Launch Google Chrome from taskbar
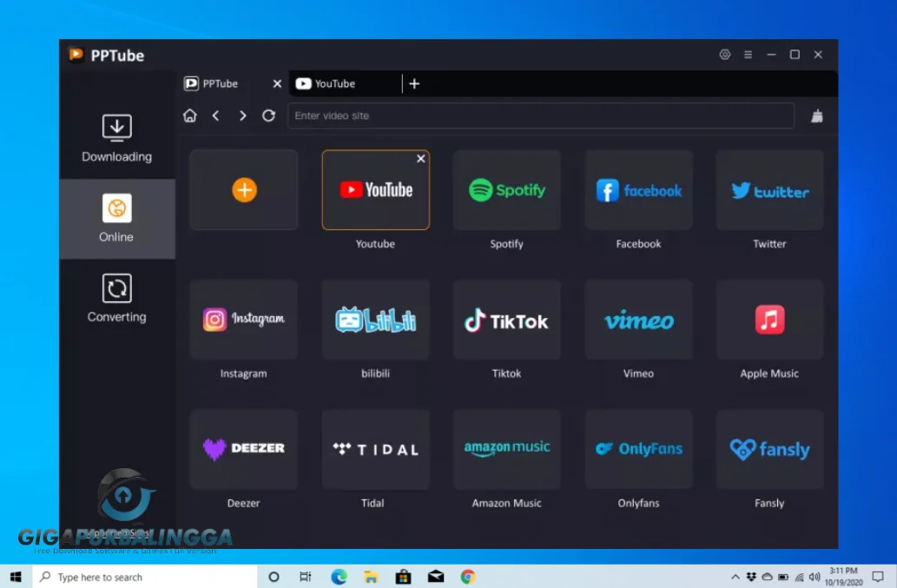The width and height of the screenshot is (897, 588). click(468, 577)
